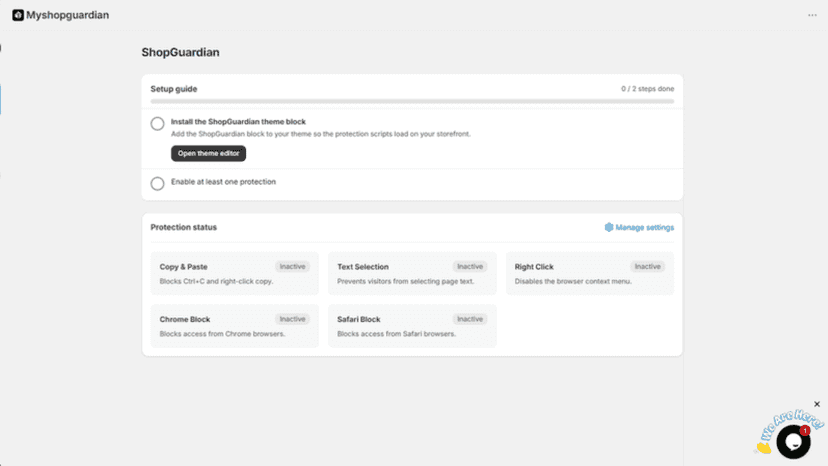Click 'Blocks access from Safari browsers.' text
The height and width of the screenshot is (466, 828).
[397, 334]
